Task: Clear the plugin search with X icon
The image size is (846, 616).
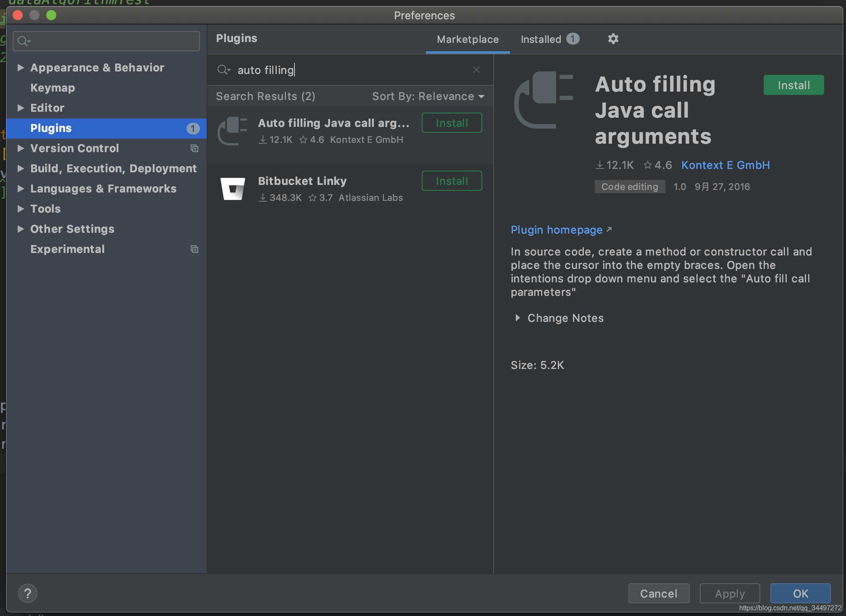Action: coord(476,70)
